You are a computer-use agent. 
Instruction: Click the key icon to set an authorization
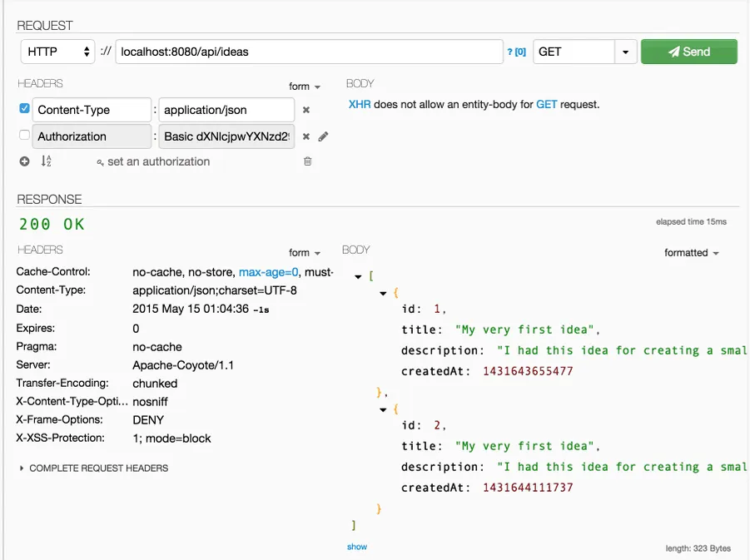click(x=101, y=162)
